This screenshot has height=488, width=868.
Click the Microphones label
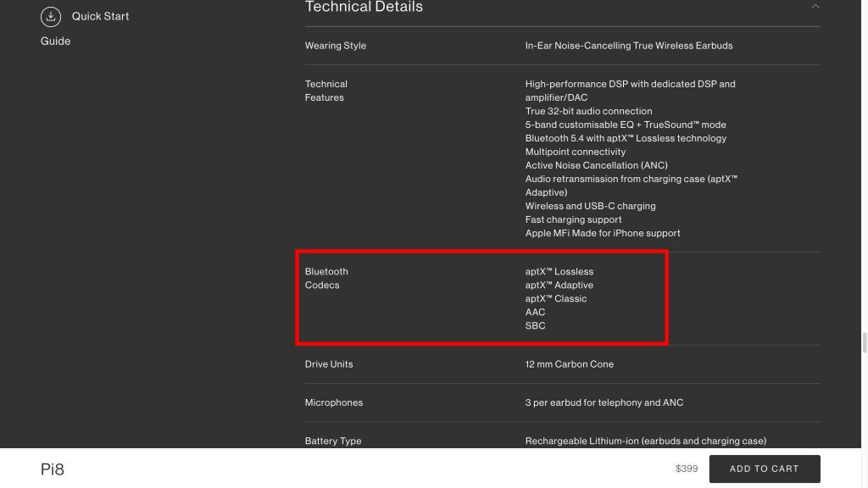(334, 402)
